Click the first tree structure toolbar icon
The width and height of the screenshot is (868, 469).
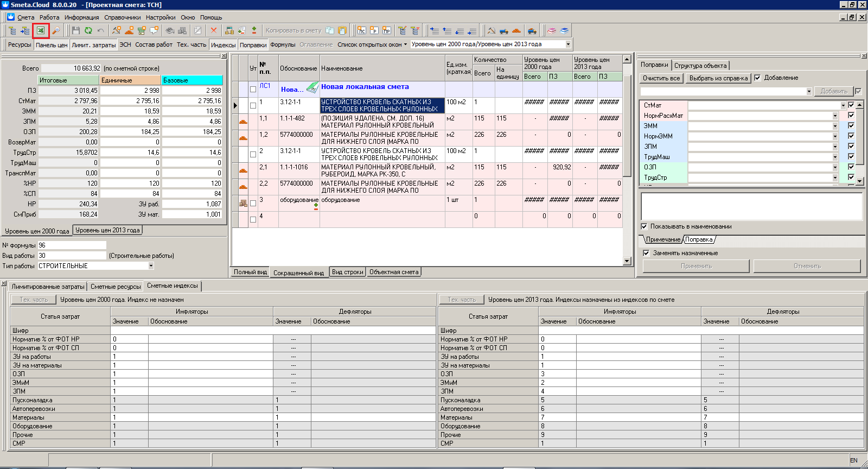coord(12,30)
